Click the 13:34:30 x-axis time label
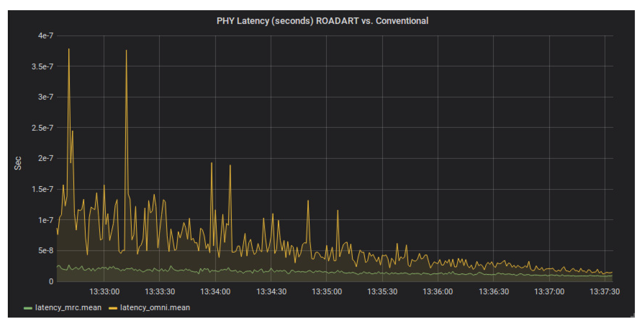Screen dimensions: 644x327 click(x=271, y=292)
